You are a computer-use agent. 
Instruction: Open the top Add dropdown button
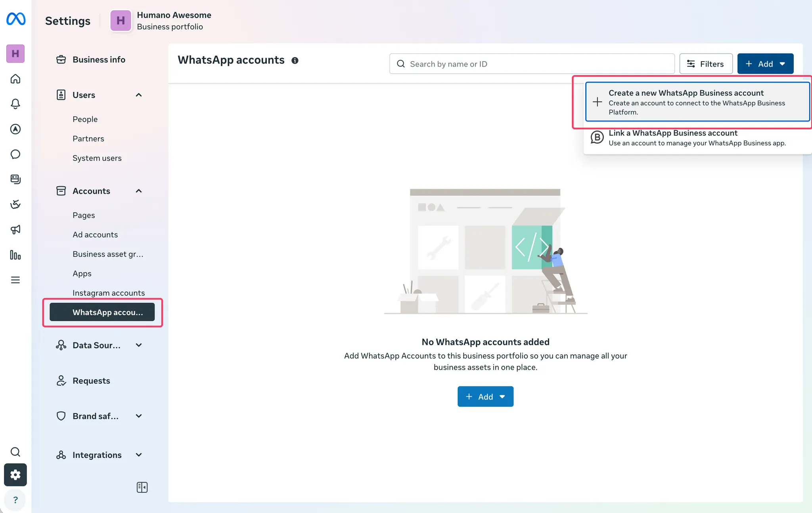click(x=765, y=63)
